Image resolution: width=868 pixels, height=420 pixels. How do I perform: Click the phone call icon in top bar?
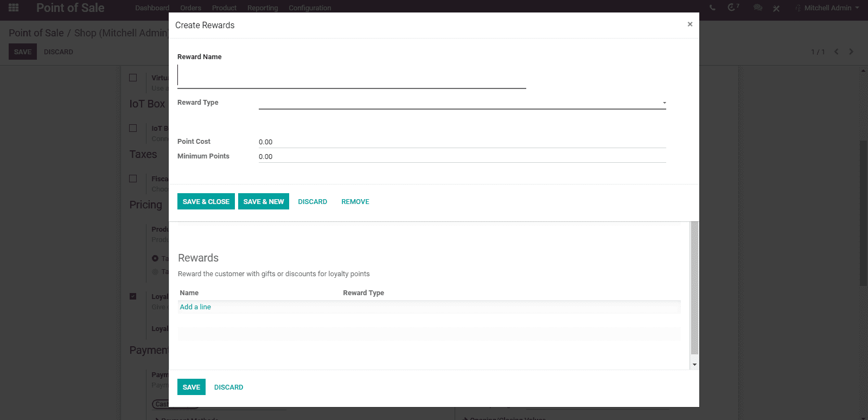[x=712, y=8]
